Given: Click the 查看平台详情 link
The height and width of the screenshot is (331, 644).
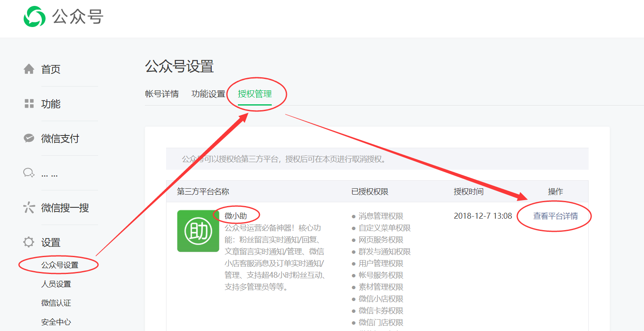Looking at the screenshot, I should click(x=555, y=216).
